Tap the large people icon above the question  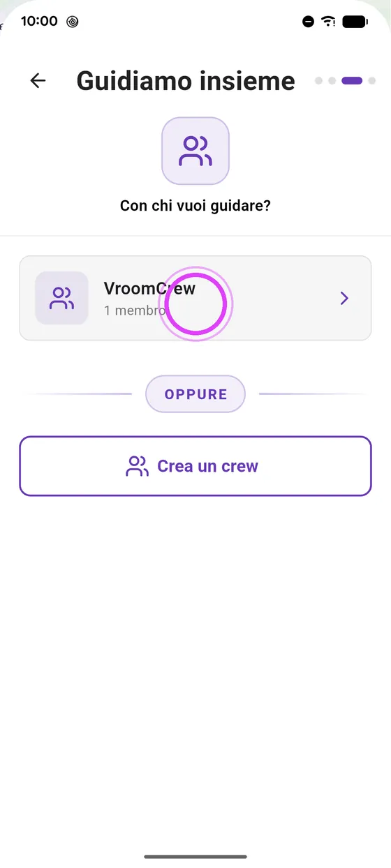click(195, 151)
